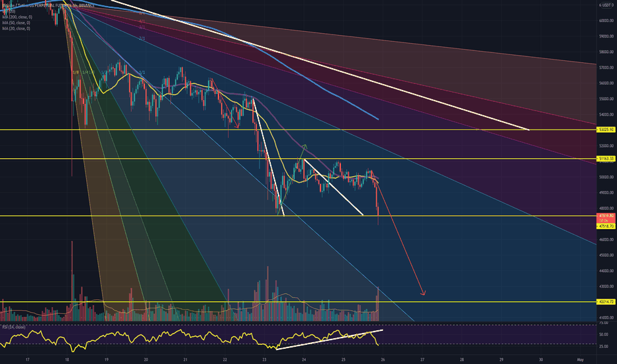Click the Bitcoin / TetherUS perpetual futures symbol title
Screen dimensions: 617x364
tap(48, 5)
